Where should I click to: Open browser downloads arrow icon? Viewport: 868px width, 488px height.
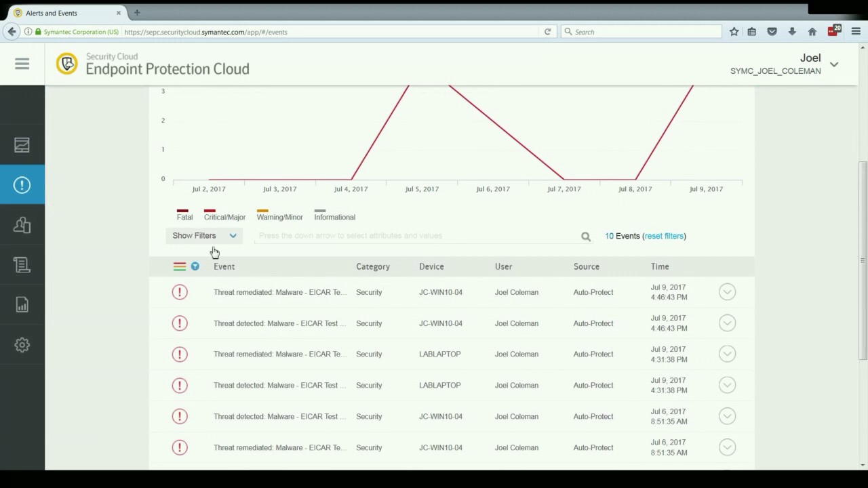pyautogui.click(x=792, y=32)
